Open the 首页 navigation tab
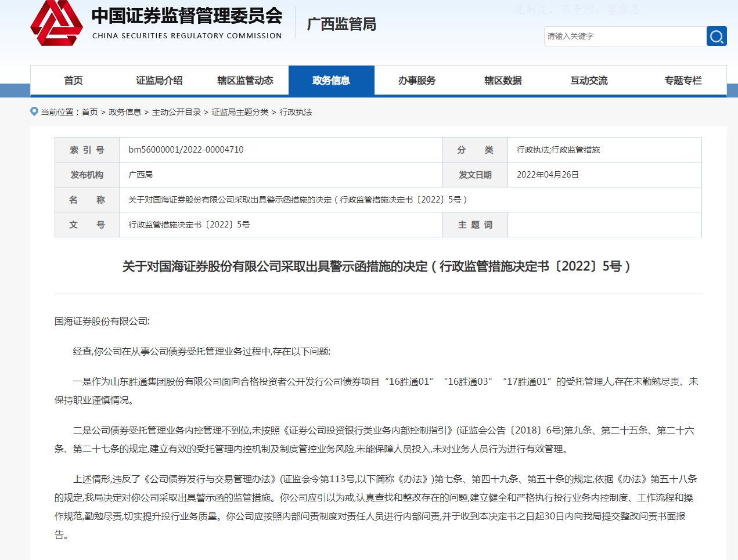 pyautogui.click(x=73, y=80)
